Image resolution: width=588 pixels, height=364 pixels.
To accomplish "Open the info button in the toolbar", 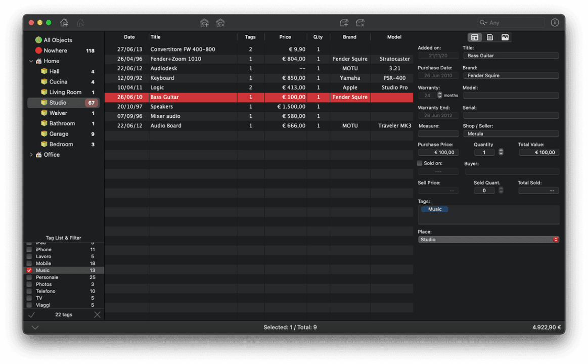I will [555, 23].
